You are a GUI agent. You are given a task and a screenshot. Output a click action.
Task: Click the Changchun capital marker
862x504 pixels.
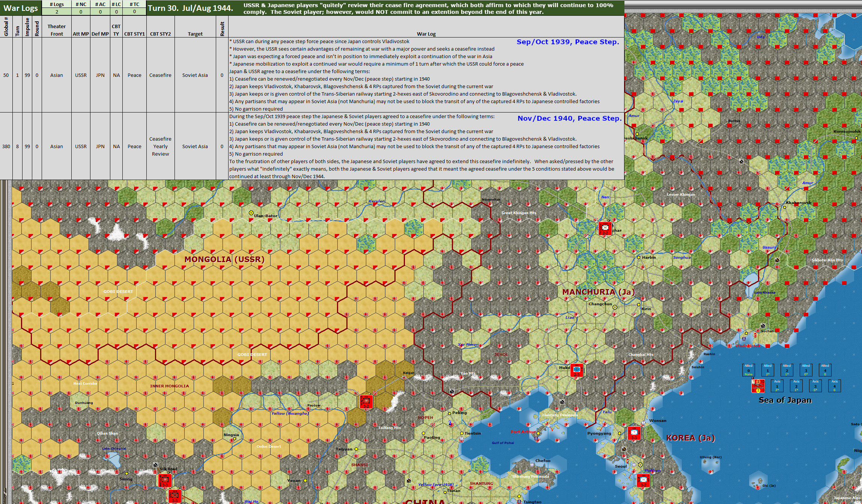(615, 307)
